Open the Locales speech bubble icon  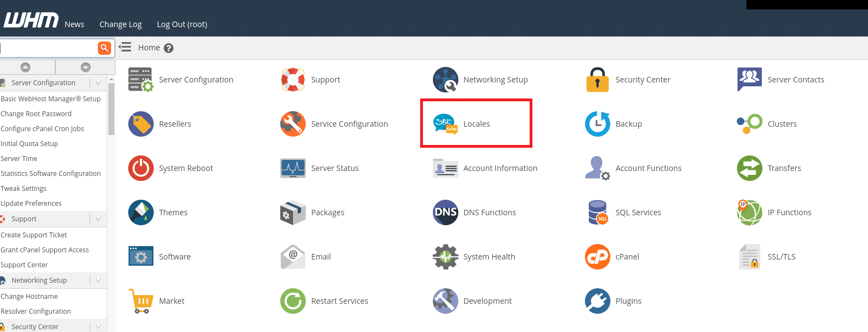pos(445,124)
